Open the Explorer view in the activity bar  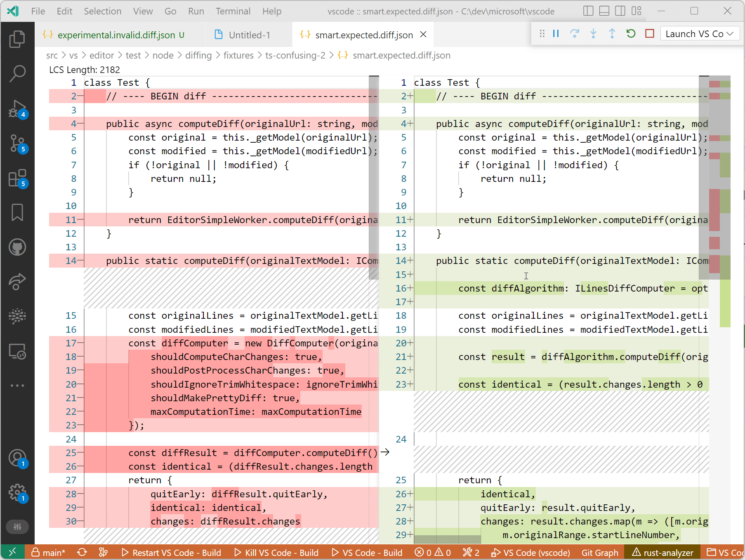17,39
